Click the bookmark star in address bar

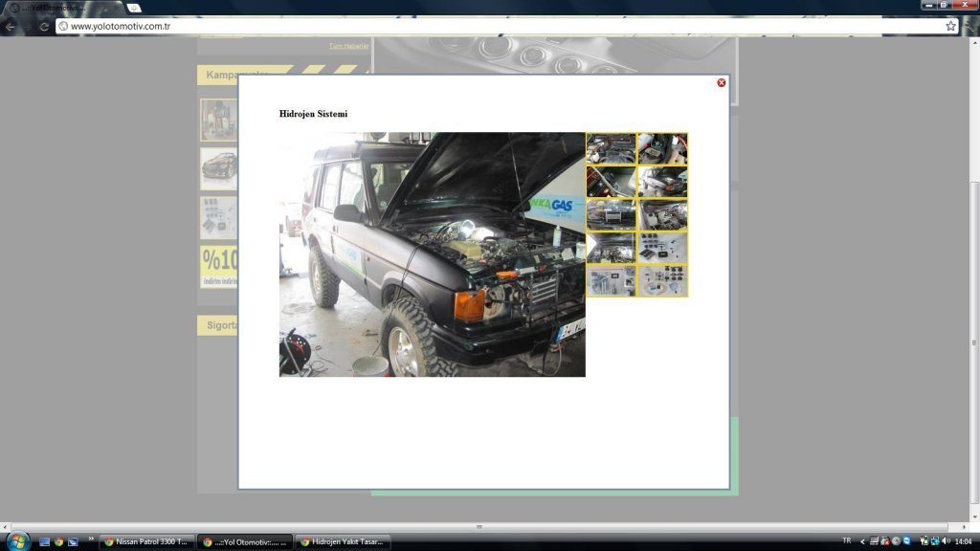click(950, 26)
